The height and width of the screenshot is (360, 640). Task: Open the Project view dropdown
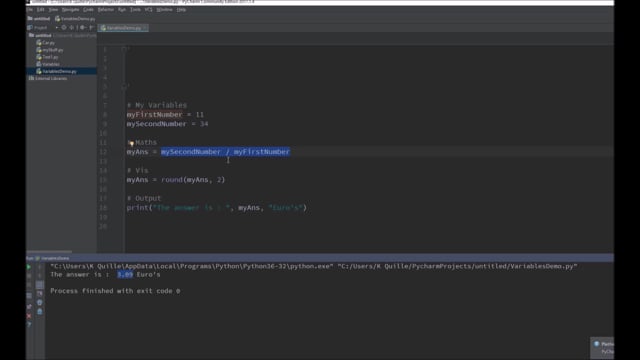tap(57, 28)
